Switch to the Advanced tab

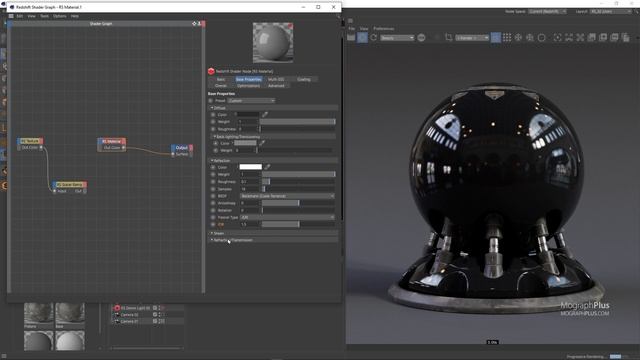coord(276,86)
